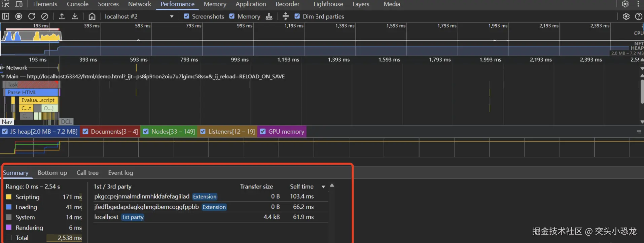
Task: Open the Application tab
Action: tap(251, 4)
